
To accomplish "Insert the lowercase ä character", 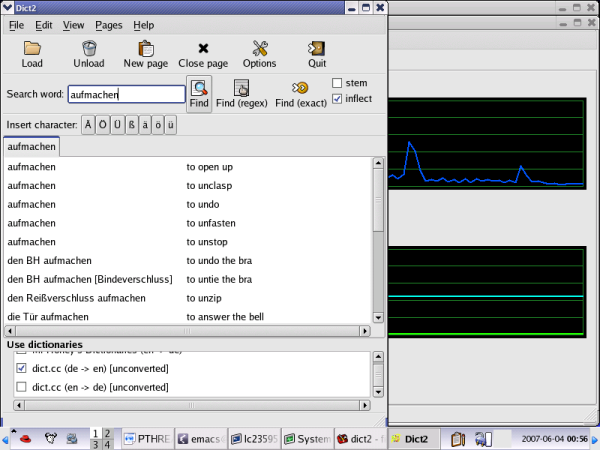I will tap(145, 125).
